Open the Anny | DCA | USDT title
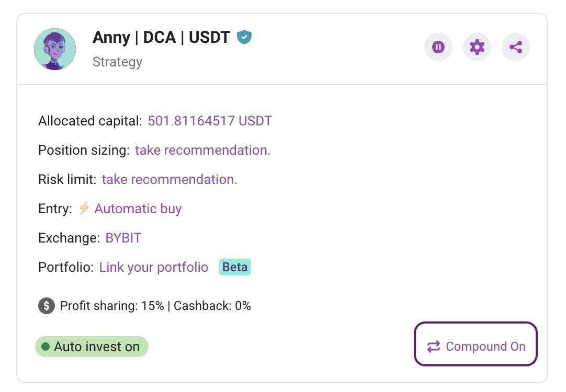The width and height of the screenshot is (566, 392). click(161, 37)
